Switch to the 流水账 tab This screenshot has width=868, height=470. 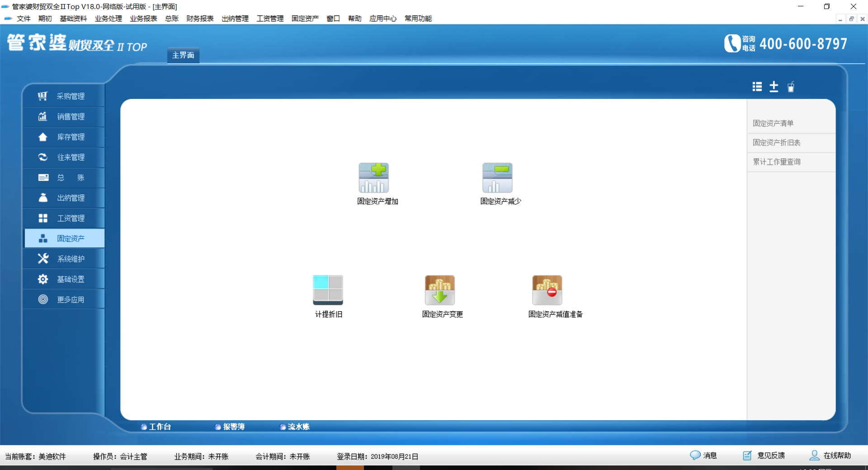[x=295, y=427]
